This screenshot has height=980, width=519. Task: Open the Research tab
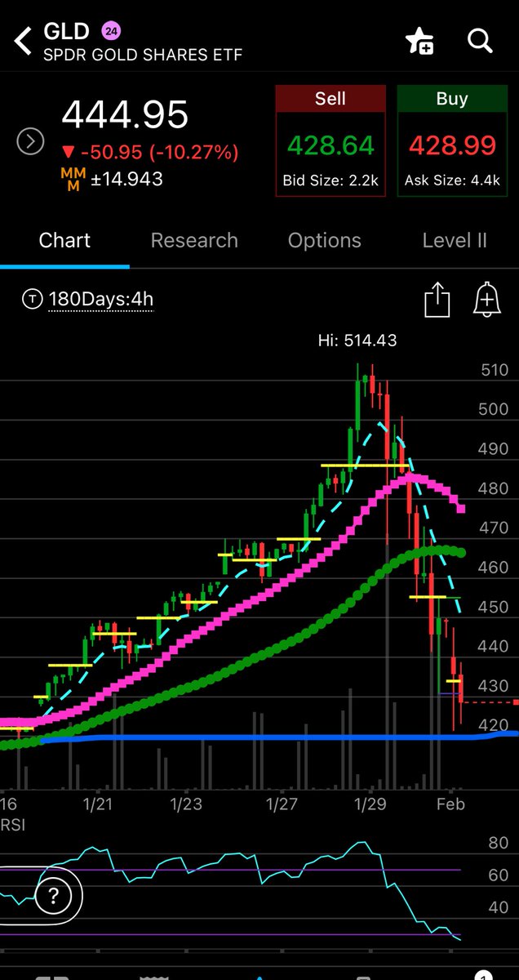pyautogui.click(x=194, y=240)
